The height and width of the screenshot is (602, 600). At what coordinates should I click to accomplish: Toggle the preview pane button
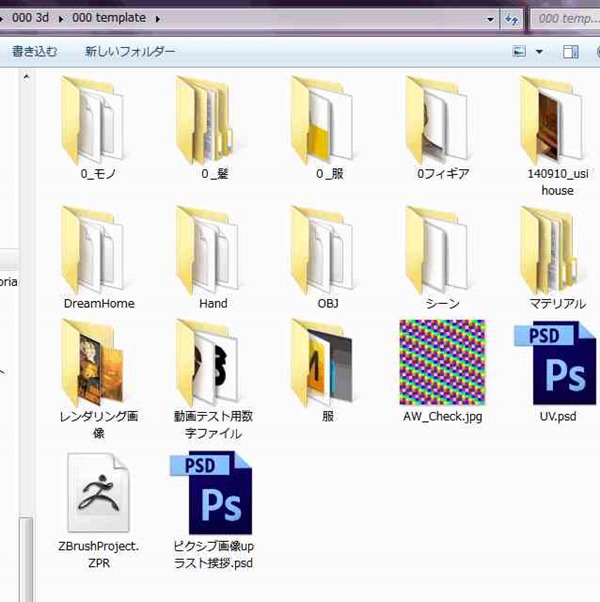coord(571,51)
